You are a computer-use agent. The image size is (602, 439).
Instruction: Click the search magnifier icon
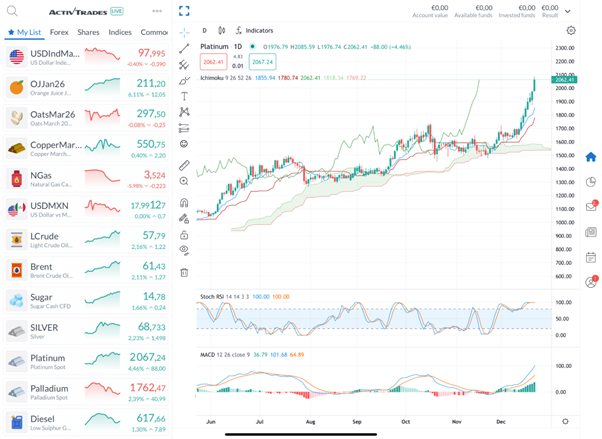(x=11, y=10)
